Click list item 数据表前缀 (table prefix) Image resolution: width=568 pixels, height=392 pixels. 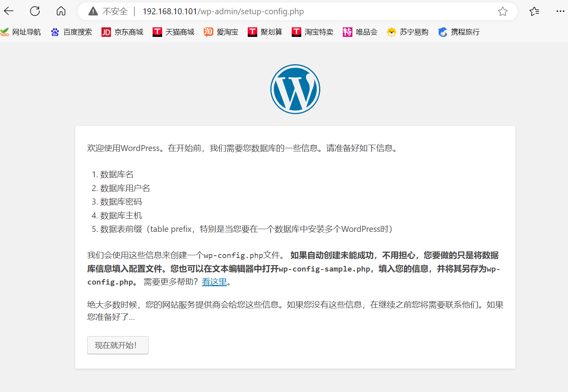[x=247, y=229]
